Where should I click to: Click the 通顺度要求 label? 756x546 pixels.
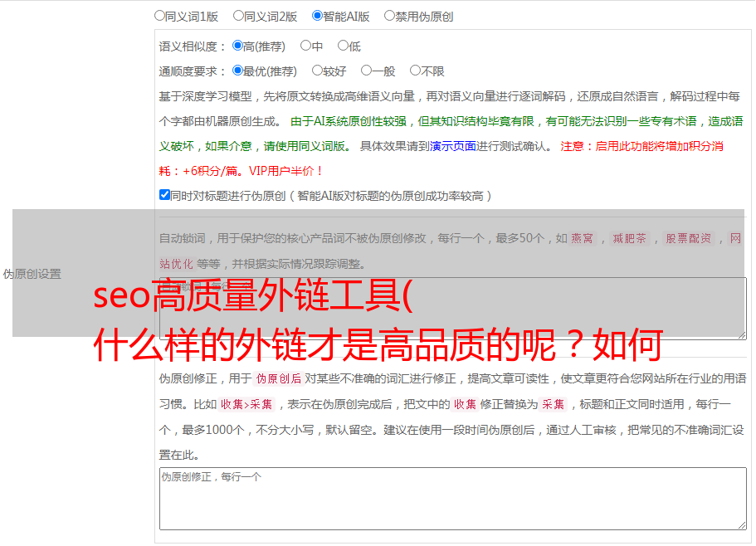tap(192, 71)
